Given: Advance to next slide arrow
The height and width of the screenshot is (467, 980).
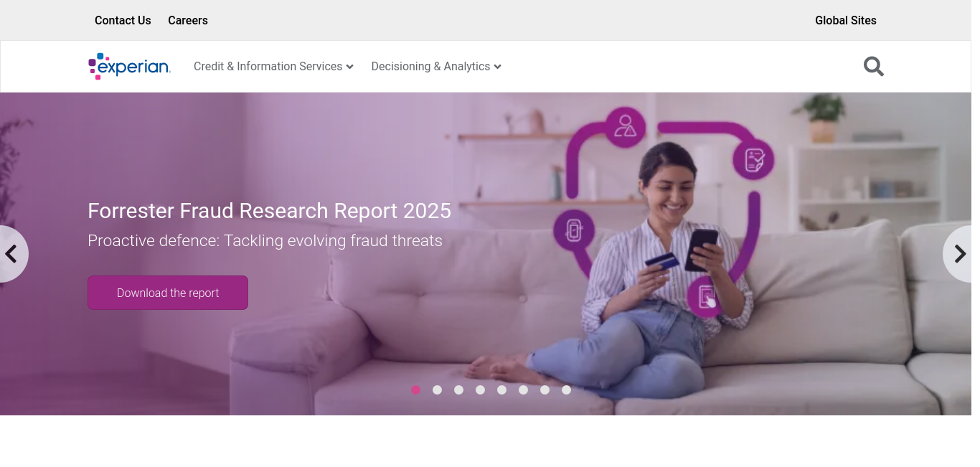Looking at the screenshot, I should pos(958,254).
